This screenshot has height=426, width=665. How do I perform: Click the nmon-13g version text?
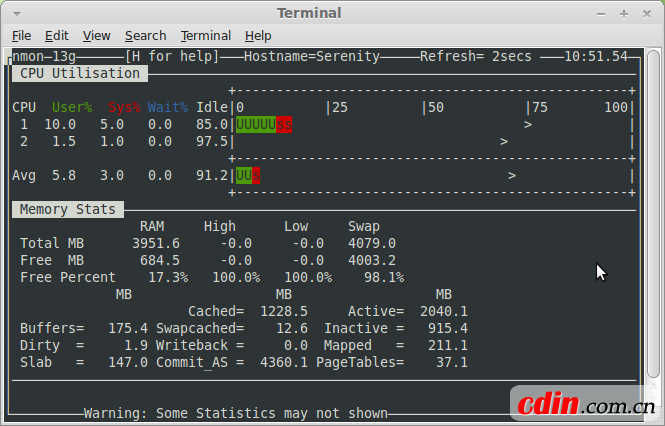point(44,56)
